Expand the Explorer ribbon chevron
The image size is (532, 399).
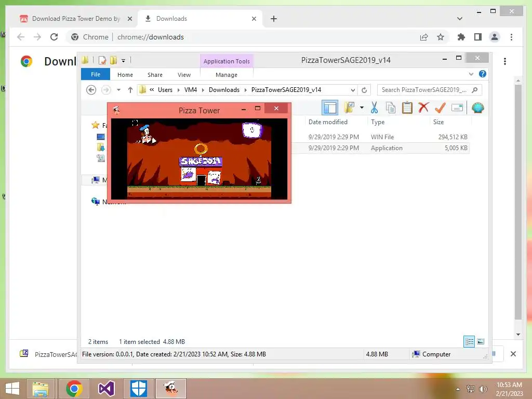[x=471, y=74]
